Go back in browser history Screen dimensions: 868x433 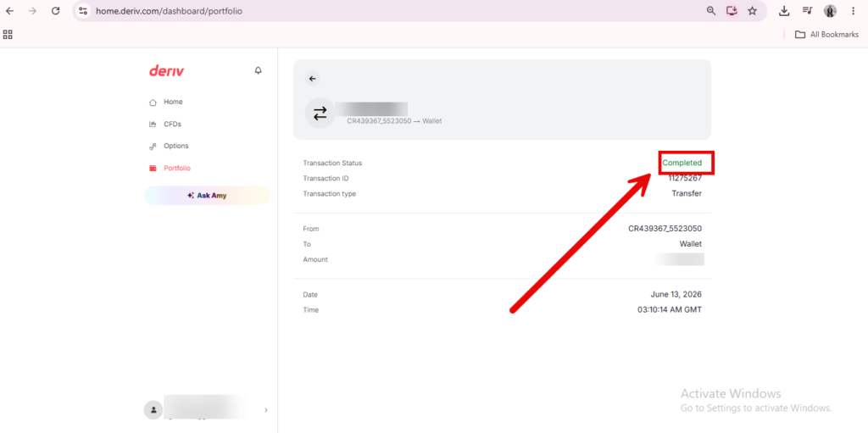coord(10,10)
